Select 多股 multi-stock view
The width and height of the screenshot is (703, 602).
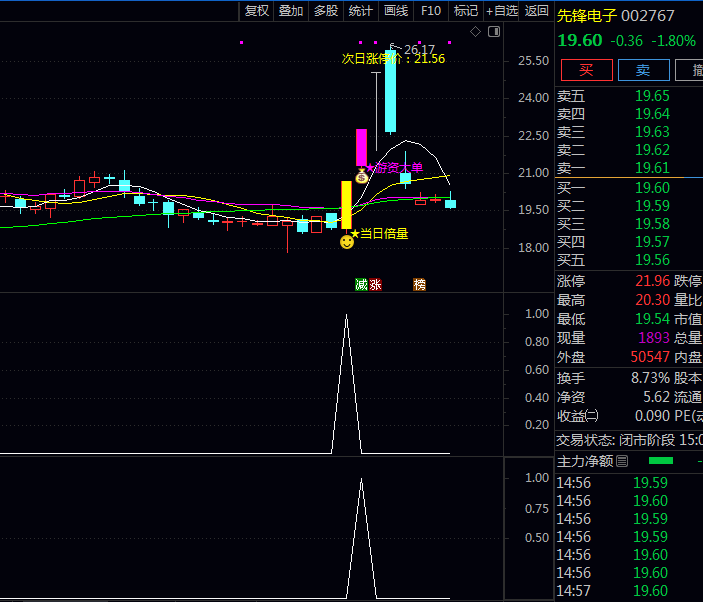326,11
